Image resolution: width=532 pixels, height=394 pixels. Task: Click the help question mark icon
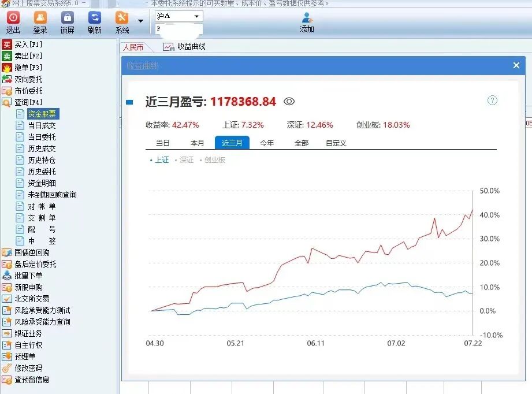[x=492, y=101]
